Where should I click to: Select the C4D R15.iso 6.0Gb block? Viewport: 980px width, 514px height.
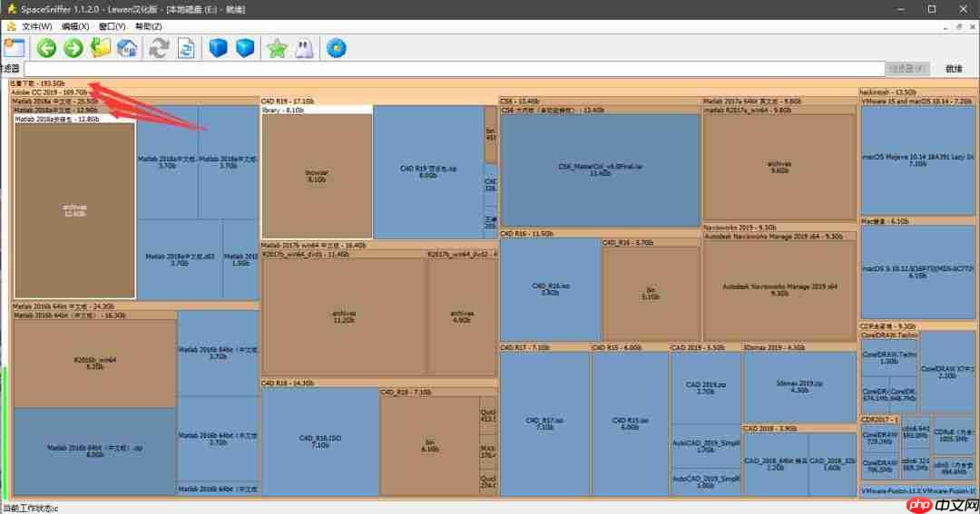pyautogui.click(x=630, y=424)
